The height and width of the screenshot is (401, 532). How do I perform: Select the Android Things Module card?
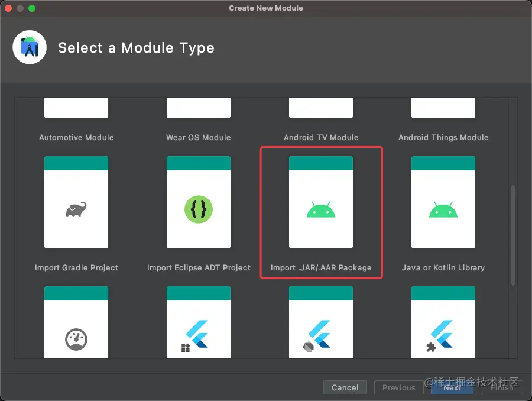[x=443, y=108]
